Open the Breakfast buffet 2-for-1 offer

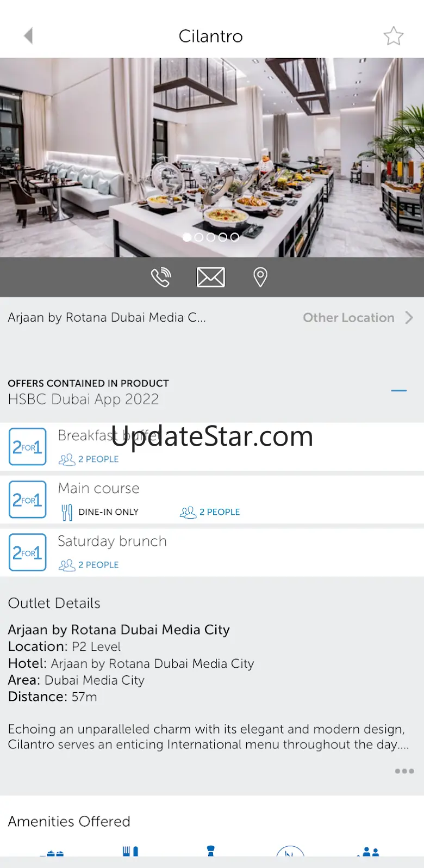(x=212, y=446)
